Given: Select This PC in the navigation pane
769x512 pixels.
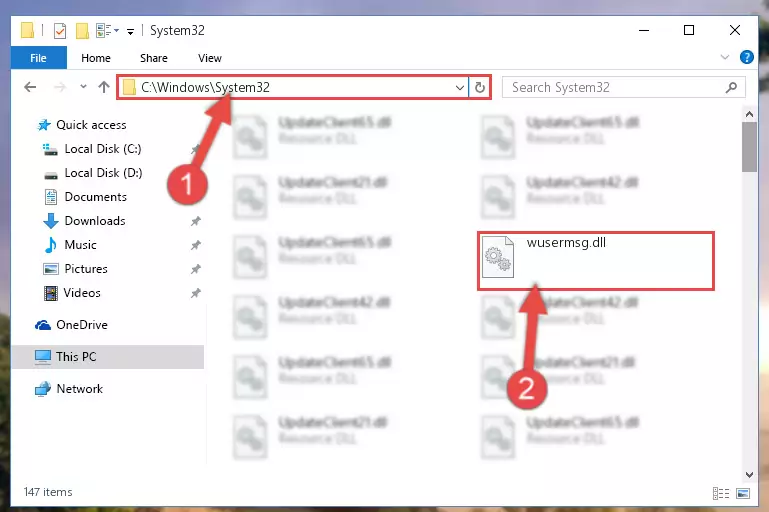Looking at the screenshot, I should (x=108, y=357).
